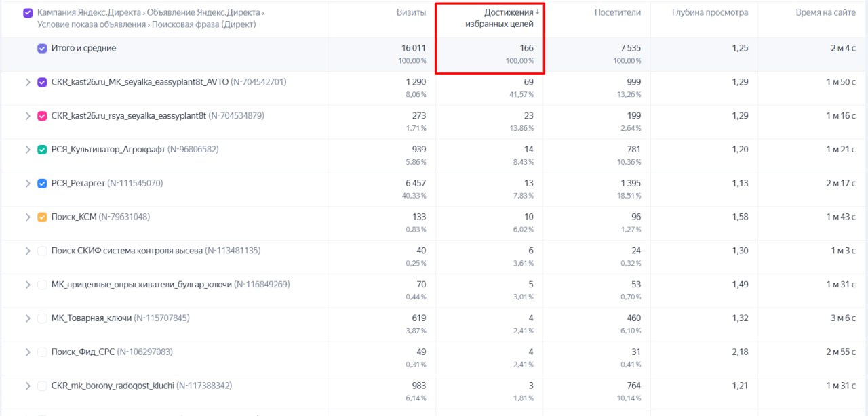Expand the CKR_mk_borony_radogost_kluchi row
This screenshot has width=868, height=416.
(x=28, y=386)
